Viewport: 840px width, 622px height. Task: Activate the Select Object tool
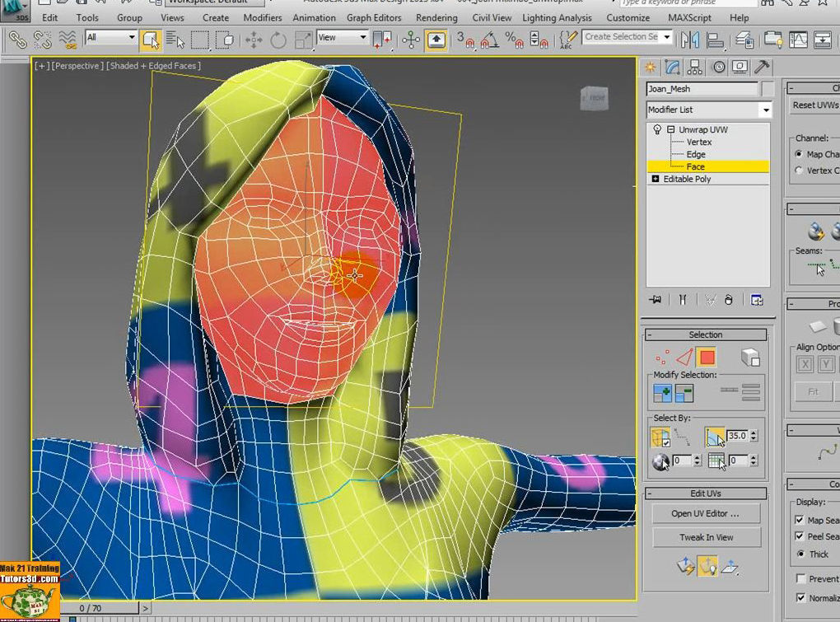[x=151, y=40]
